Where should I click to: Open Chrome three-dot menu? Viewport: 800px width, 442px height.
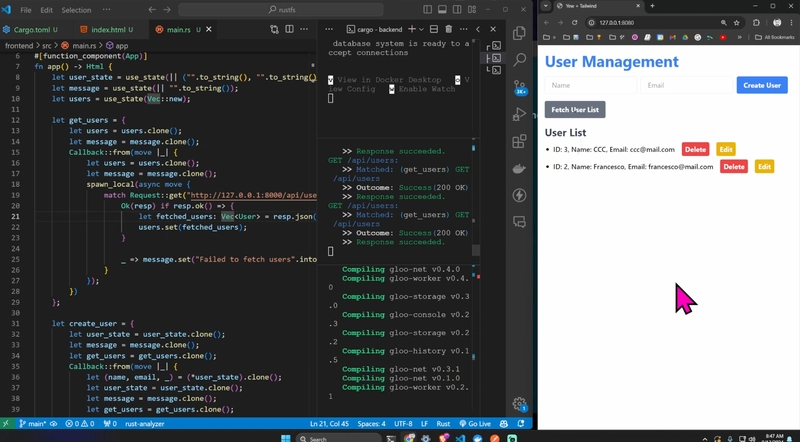point(792,22)
